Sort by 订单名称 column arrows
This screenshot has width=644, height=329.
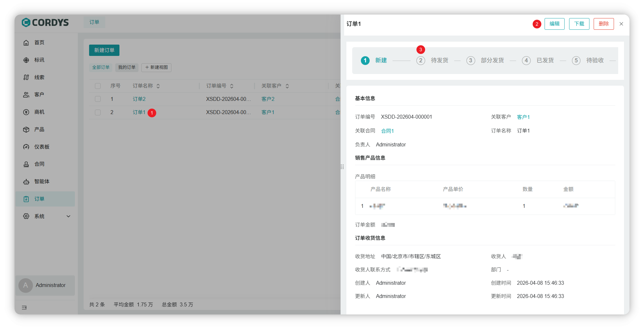(158, 86)
